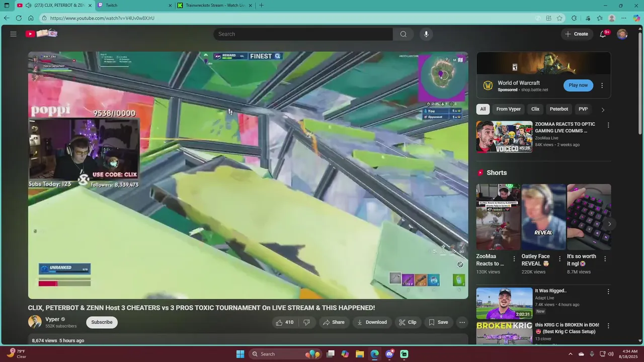Screen dimensions: 644x362
Task: Switch to Trainwreckstv Stream tab
Action: click(x=215, y=6)
